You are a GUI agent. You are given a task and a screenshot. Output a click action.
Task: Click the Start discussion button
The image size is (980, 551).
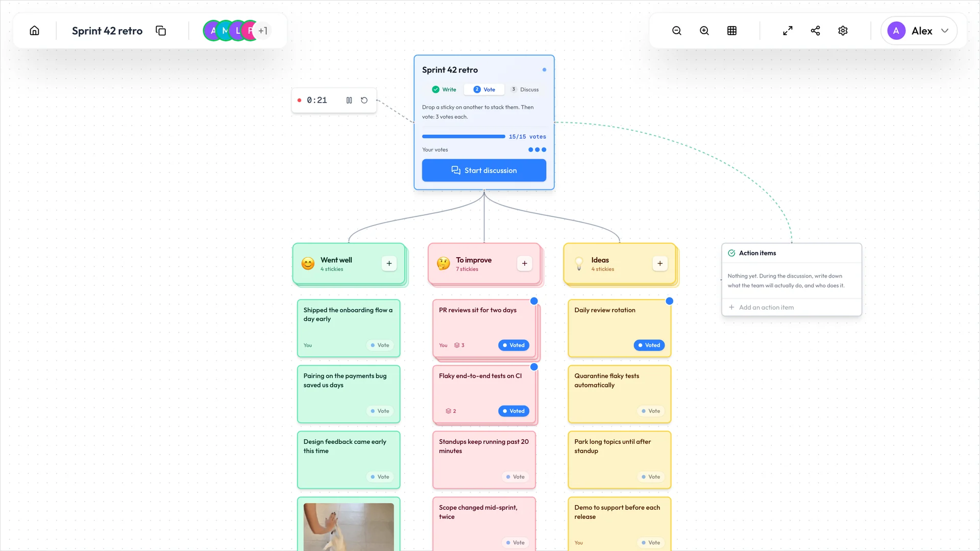pyautogui.click(x=484, y=170)
